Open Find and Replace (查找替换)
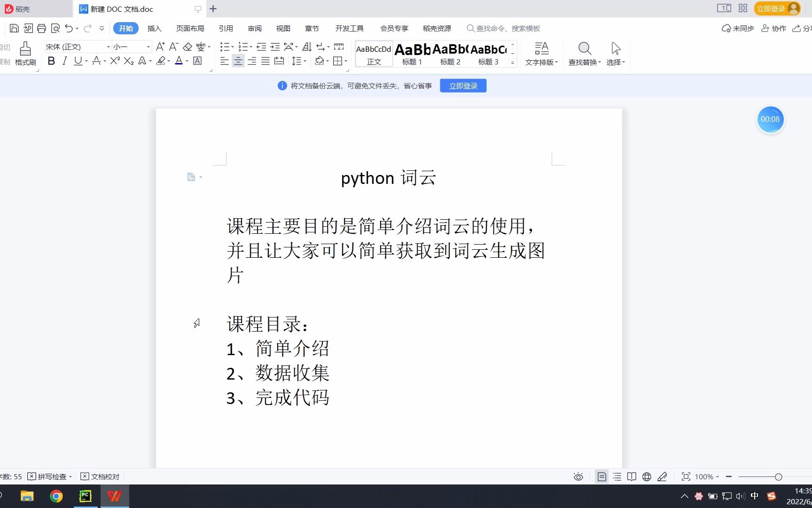812x508 pixels. pos(585,54)
